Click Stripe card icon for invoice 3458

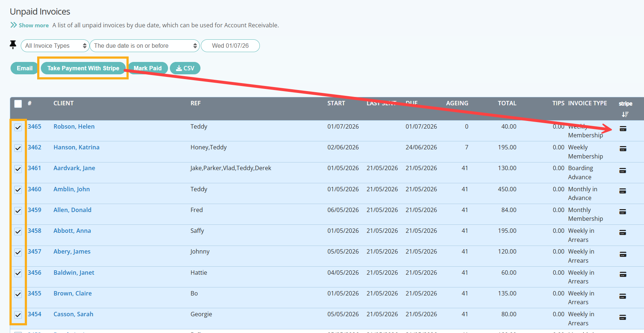[623, 232]
